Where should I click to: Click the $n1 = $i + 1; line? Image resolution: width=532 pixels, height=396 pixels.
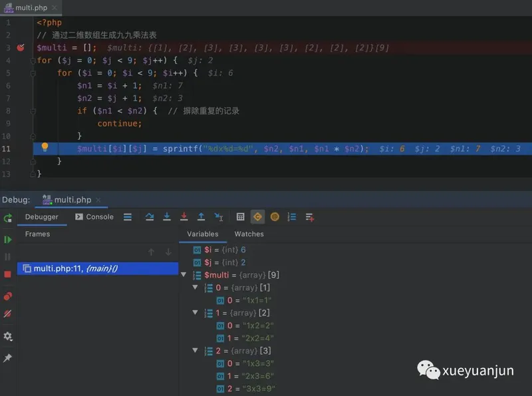109,86
